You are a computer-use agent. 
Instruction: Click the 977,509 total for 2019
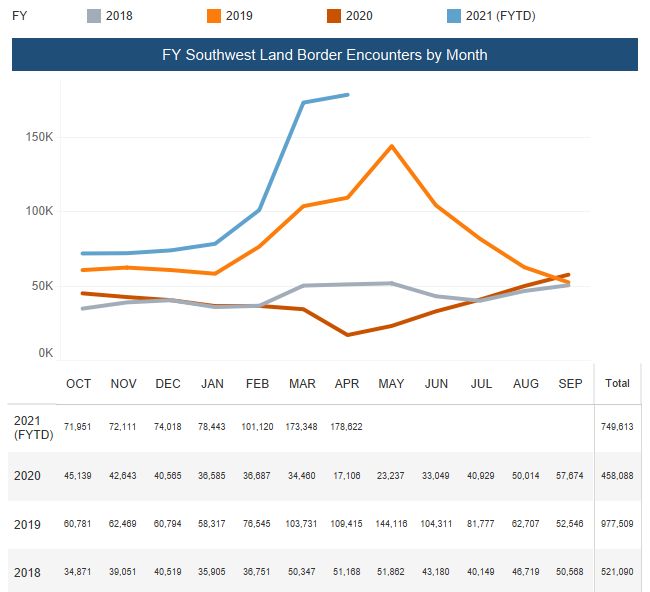[x=617, y=523]
